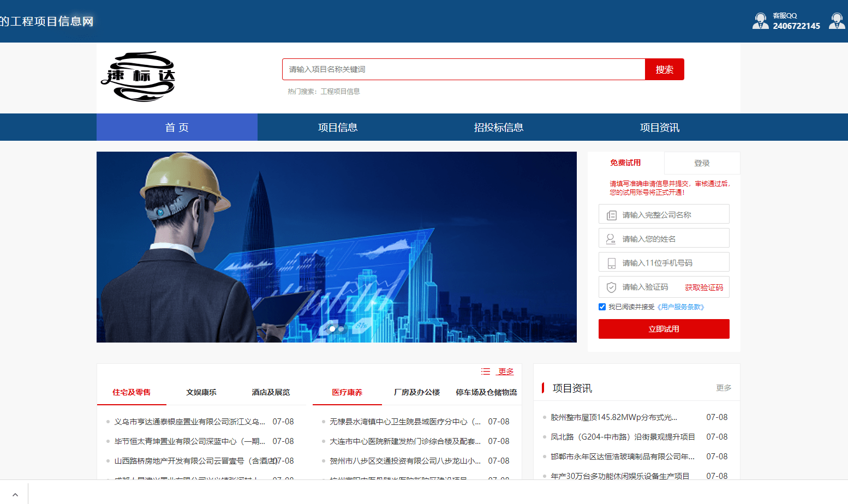
Task: Focus the project keyword search field
Action: coord(463,69)
